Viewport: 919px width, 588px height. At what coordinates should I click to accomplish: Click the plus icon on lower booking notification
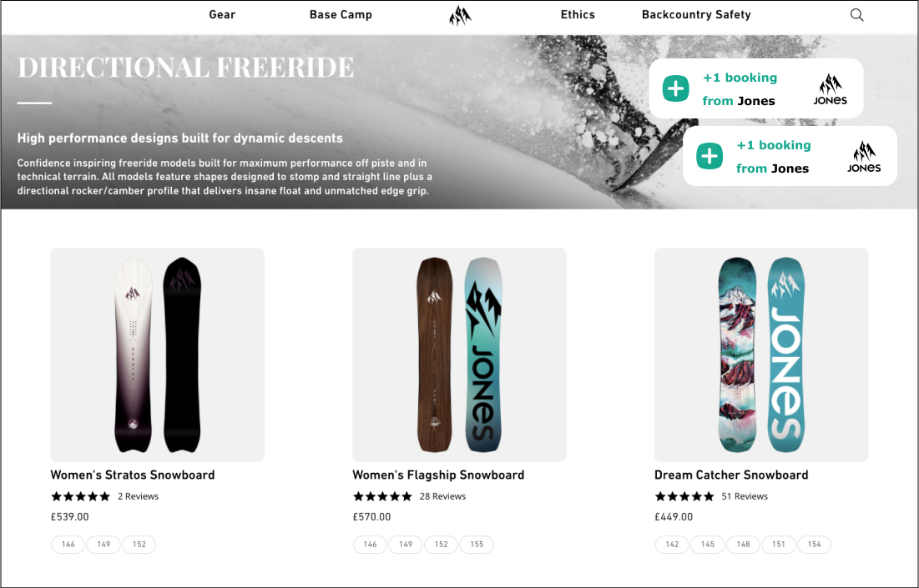(709, 156)
